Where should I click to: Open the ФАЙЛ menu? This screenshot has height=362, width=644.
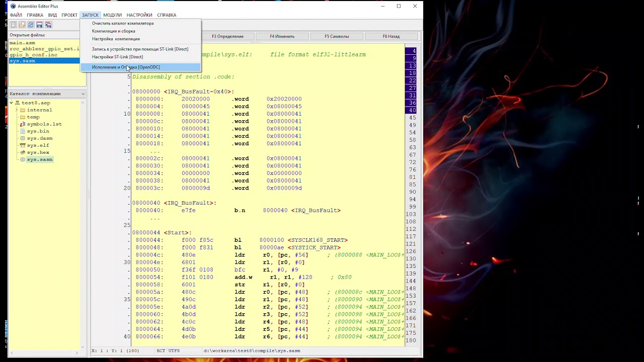16,15
